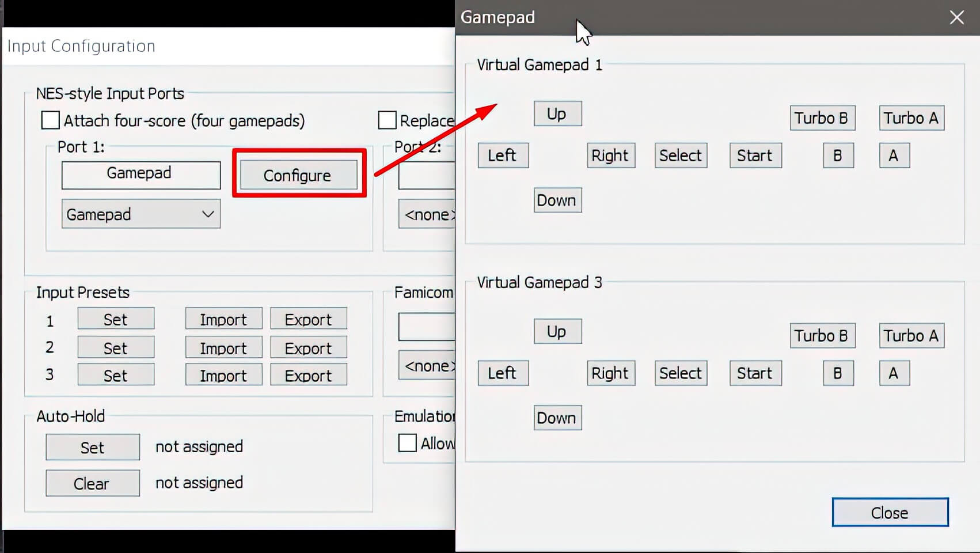
Task: Toggle the Replace checkbox next to four-score
Action: [x=387, y=120]
